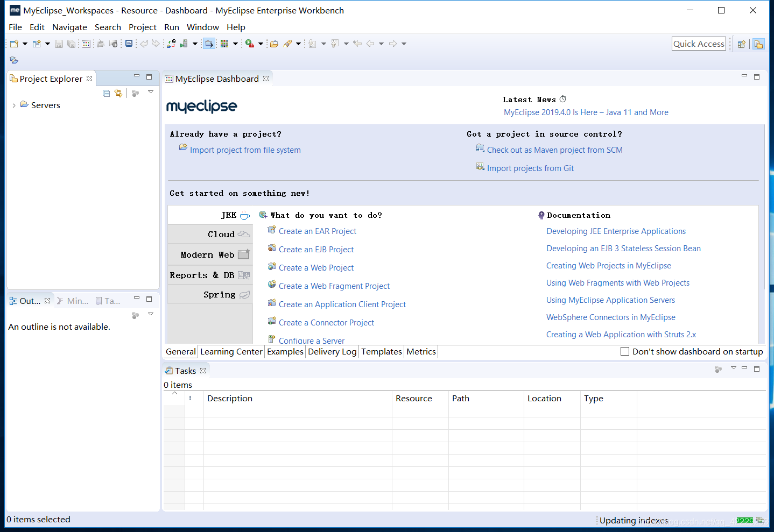Click the Back navigation arrow
774x532 pixels.
pyautogui.click(x=370, y=44)
